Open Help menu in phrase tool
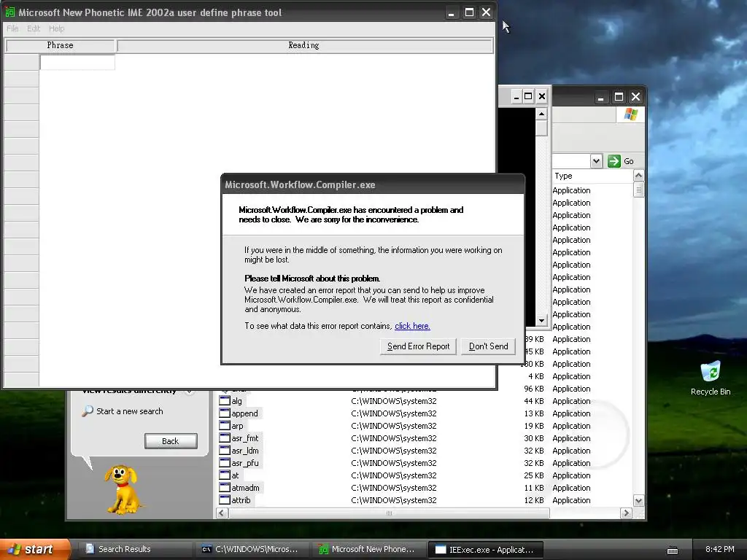This screenshot has height=560, width=747. 56,28
